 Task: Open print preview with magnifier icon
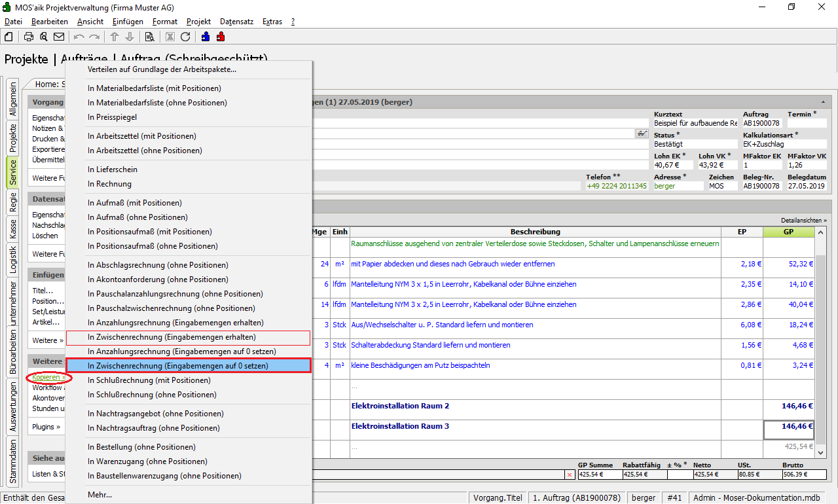[x=44, y=37]
